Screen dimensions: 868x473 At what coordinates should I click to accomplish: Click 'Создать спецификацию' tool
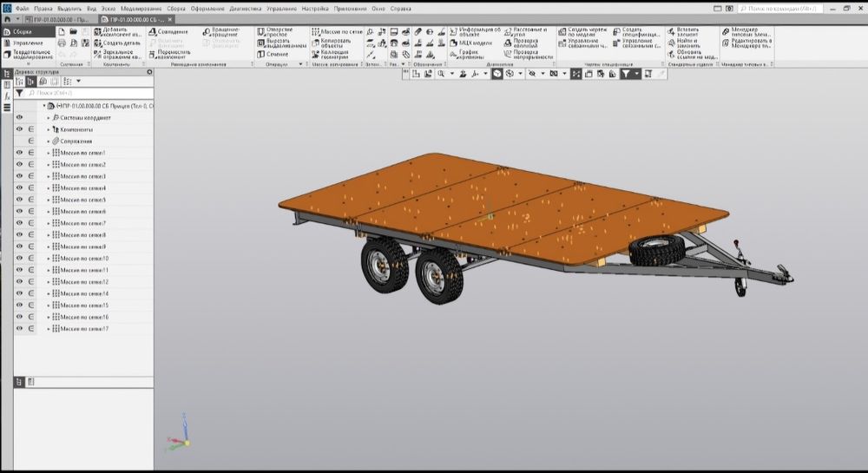pyautogui.click(x=636, y=32)
